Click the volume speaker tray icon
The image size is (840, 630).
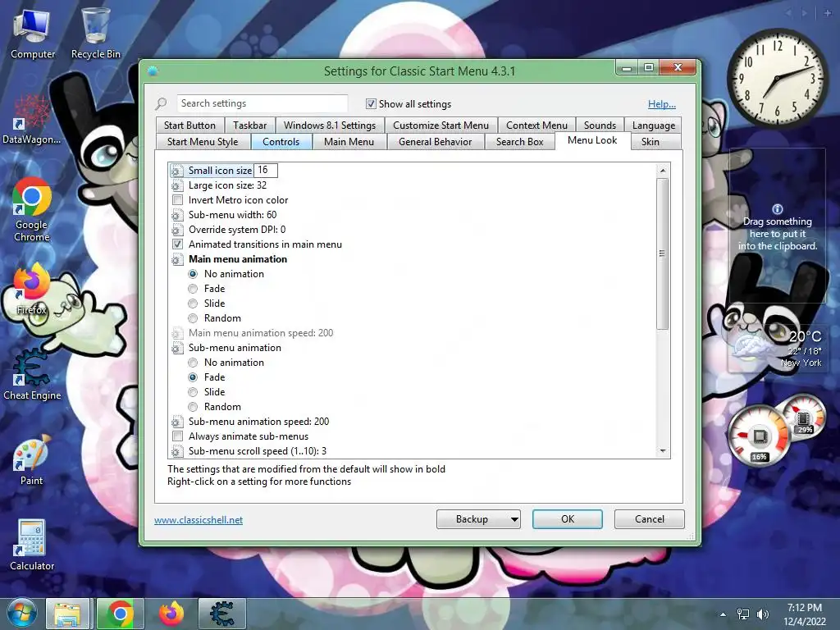(x=763, y=614)
